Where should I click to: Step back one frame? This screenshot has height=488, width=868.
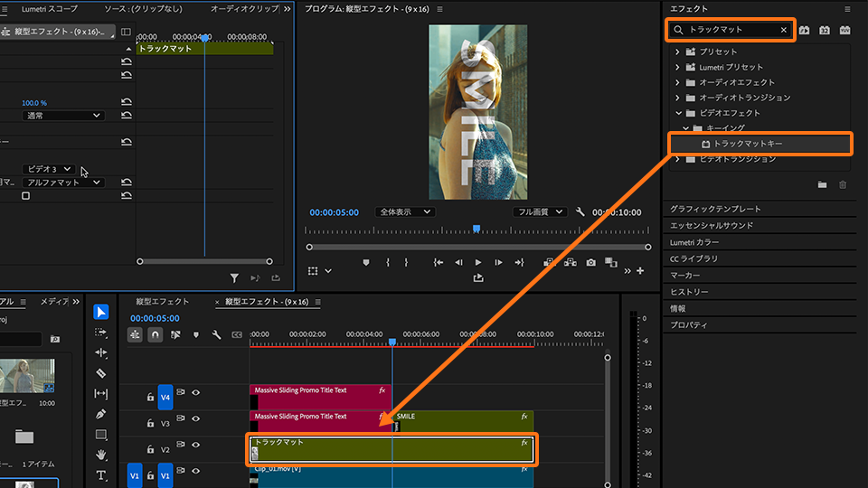[x=458, y=263]
